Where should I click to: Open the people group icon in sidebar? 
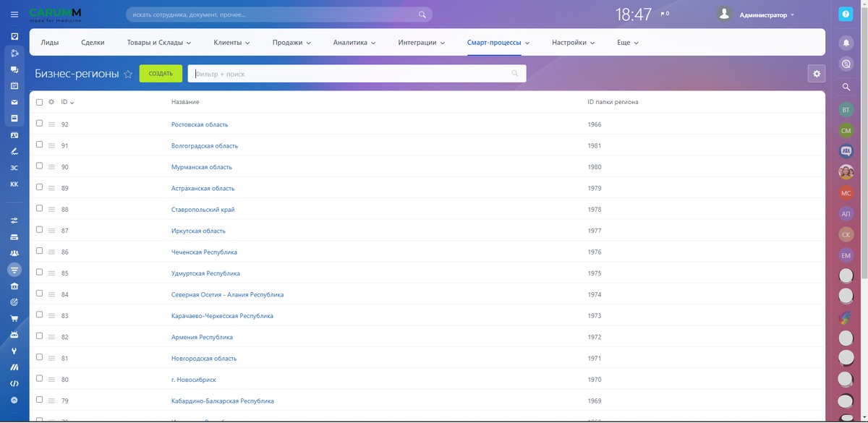coord(14,253)
